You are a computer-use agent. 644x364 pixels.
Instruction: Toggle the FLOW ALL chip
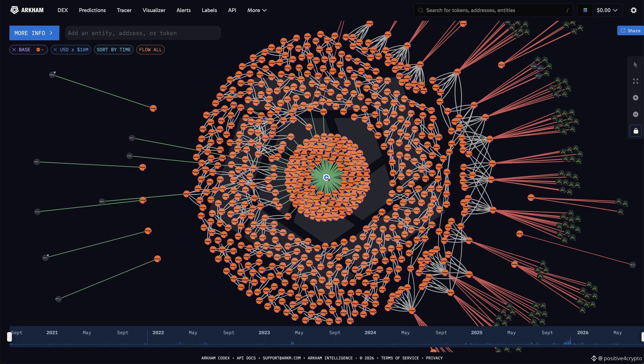(x=150, y=49)
